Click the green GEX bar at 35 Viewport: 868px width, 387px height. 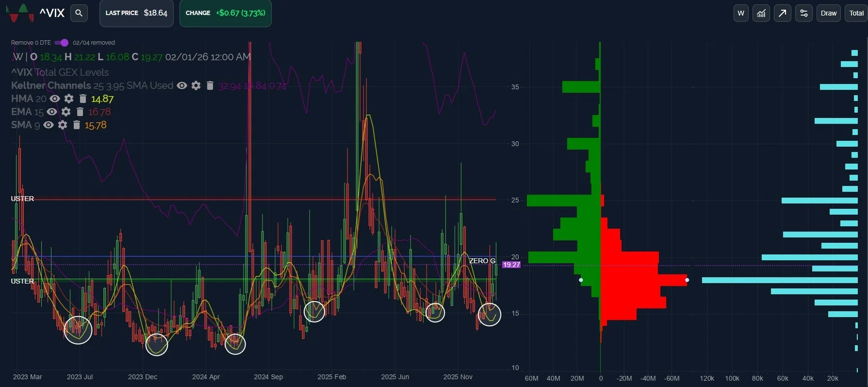(581, 87)
